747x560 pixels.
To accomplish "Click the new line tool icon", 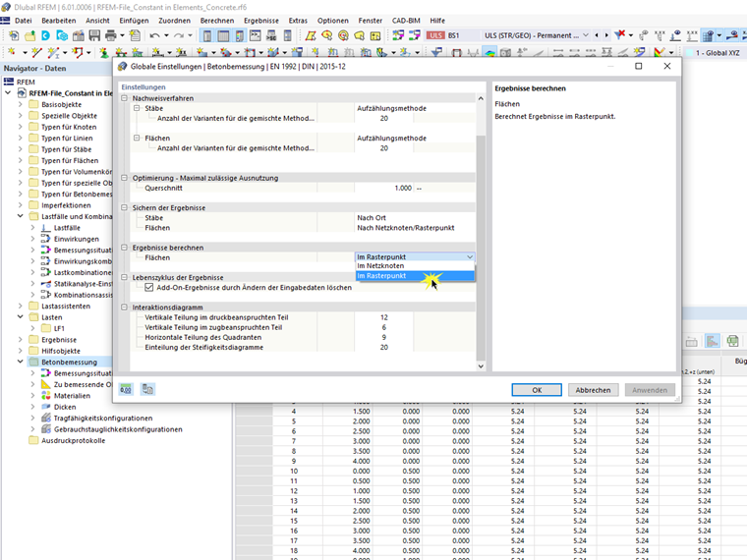I will click(36, 52).
